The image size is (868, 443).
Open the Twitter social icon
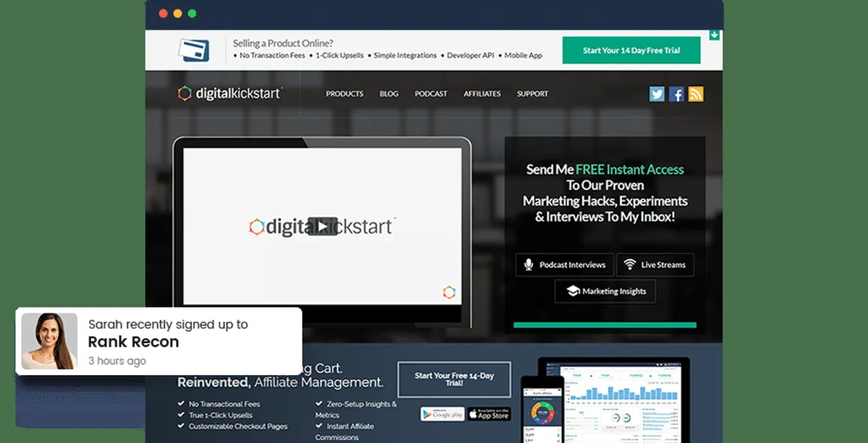[657, 94]
